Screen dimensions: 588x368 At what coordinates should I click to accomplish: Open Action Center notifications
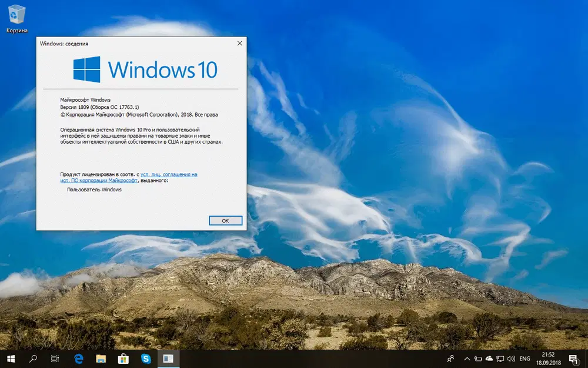(x=573, y=359)
